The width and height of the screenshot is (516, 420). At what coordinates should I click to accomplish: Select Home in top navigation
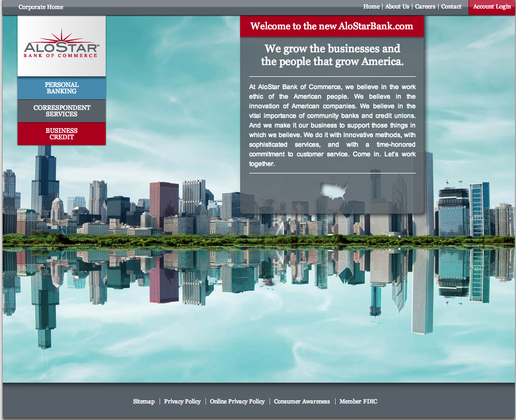click(x=371, y=6)
